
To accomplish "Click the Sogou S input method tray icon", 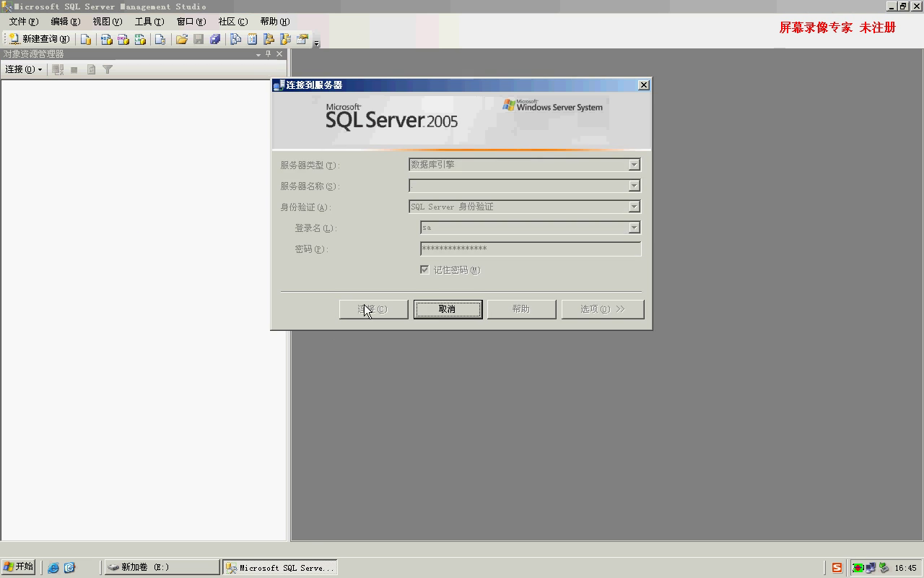I will pos(837,568).
